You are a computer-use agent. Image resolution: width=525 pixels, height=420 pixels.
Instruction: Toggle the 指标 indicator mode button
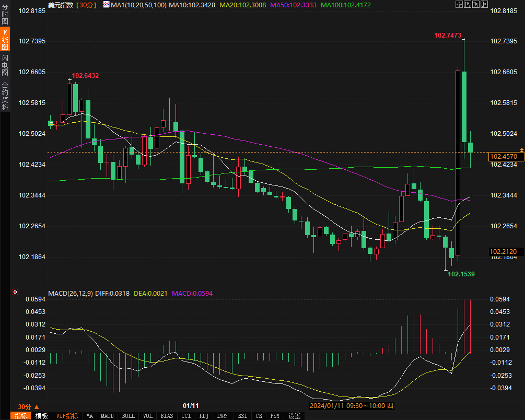[21, 416]
